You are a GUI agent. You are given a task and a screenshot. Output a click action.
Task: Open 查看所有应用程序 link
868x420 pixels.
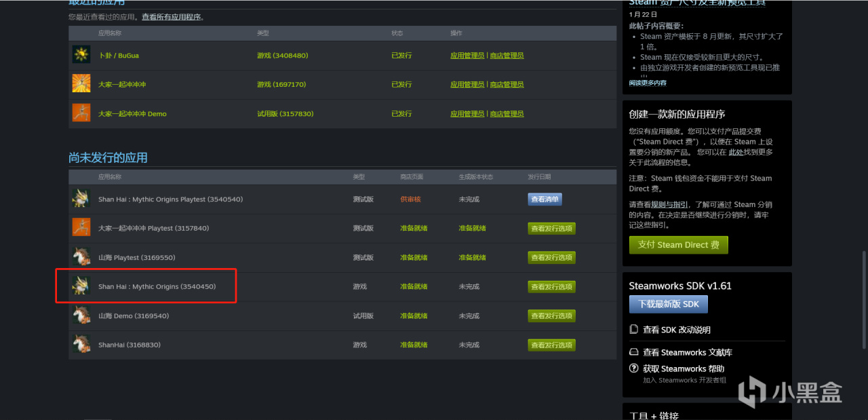[x=172, y=16]
